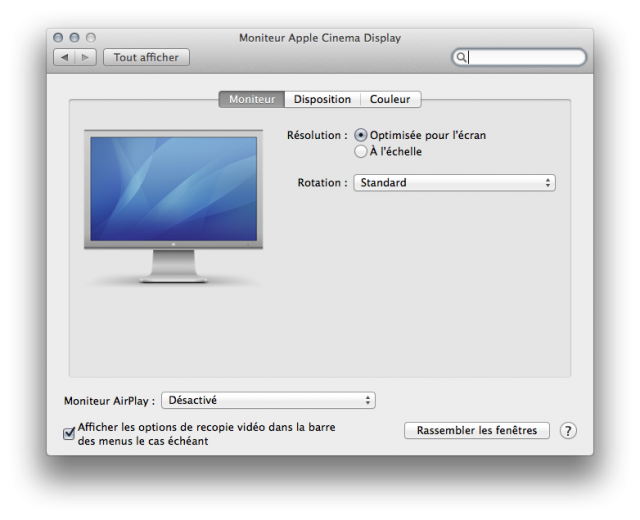Screen dimensions: 640x520
Task: Open the Rotation Standard dropdown
Action: click(454, 183)
